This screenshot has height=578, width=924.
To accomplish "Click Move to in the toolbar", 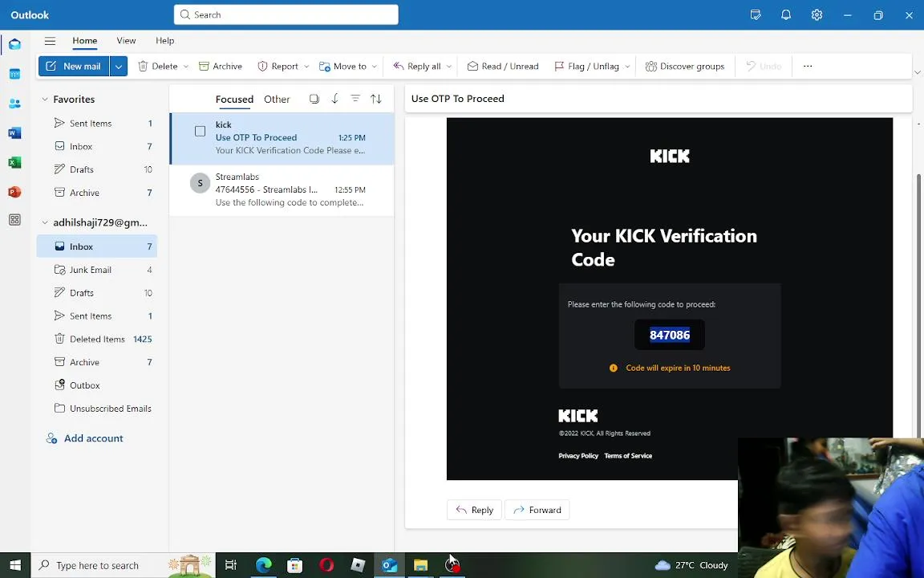I will (x=343, y=66).
